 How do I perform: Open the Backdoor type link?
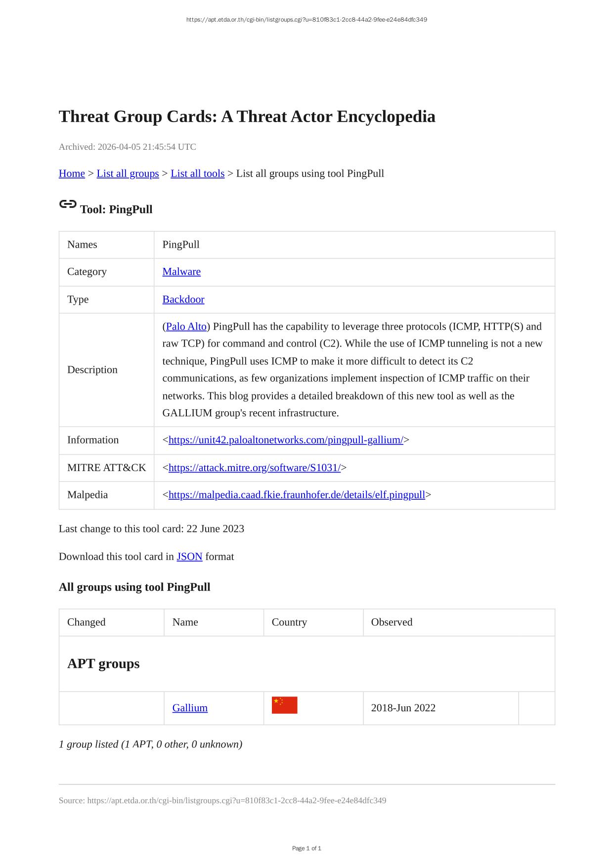click(x=183, y=300)
